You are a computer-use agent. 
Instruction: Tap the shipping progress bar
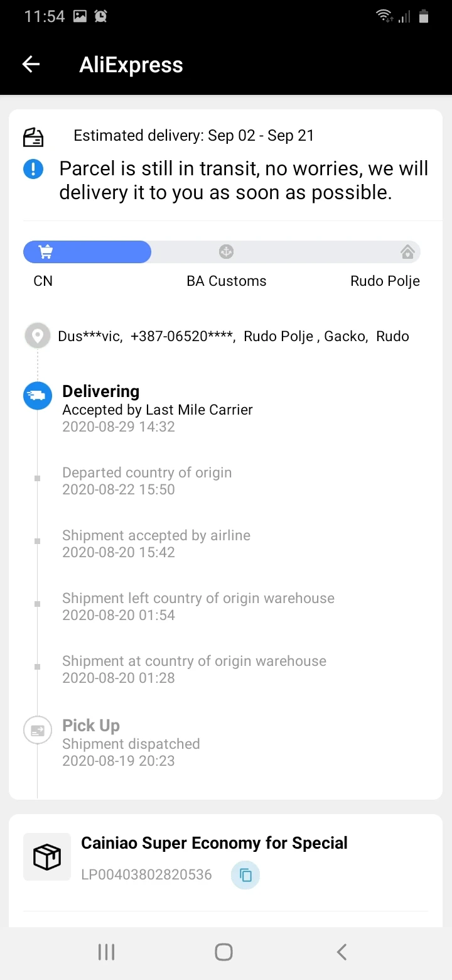[222, 252]
